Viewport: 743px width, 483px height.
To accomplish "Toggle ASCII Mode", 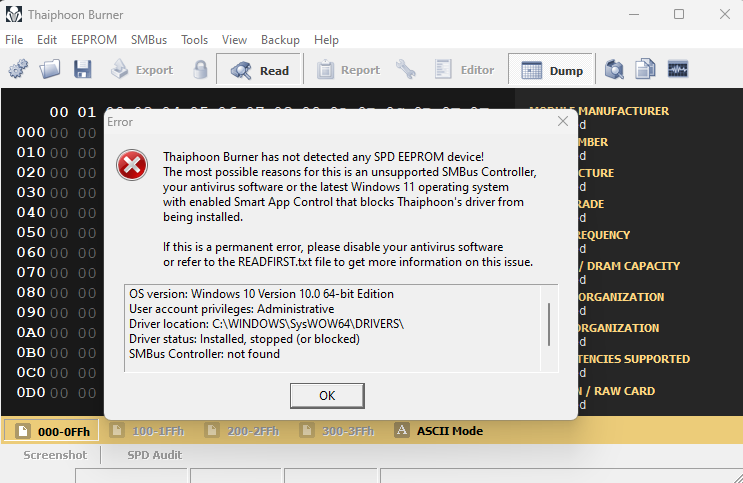I will click(x=439, y=431).
